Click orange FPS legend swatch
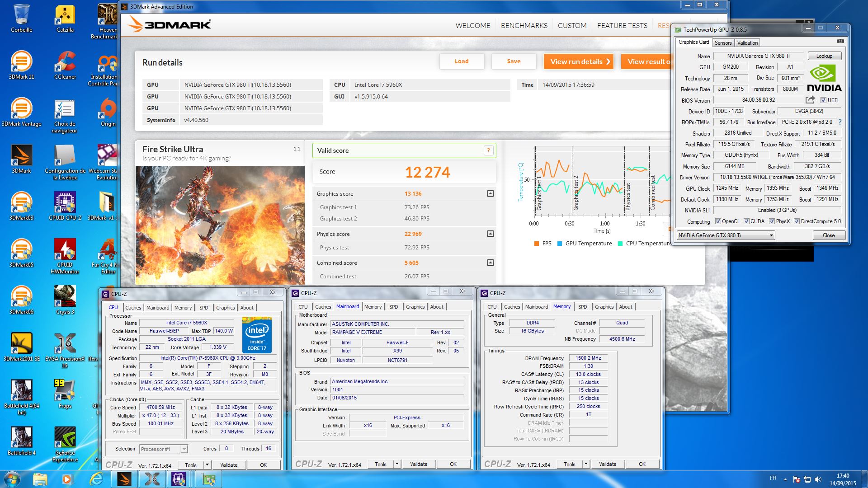Viewport: 868px width, 488px height. click(x=537, y=244)
